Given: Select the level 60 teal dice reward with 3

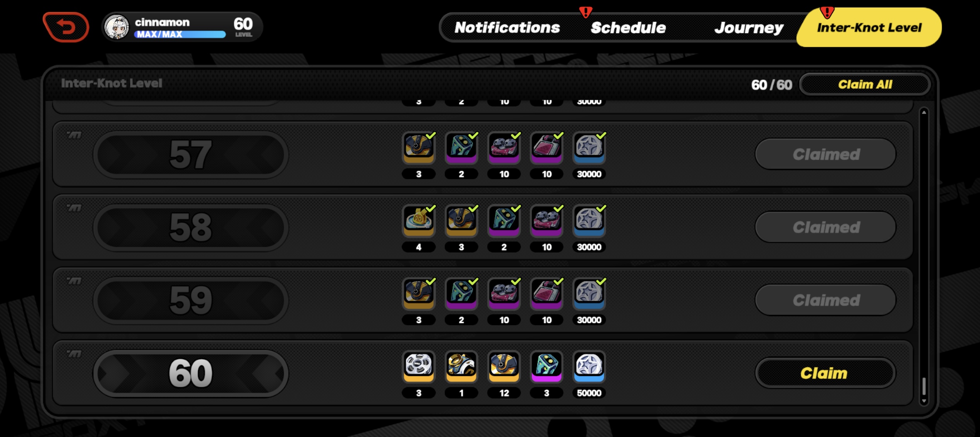Looking at the screenshot, I should [546, 366].
